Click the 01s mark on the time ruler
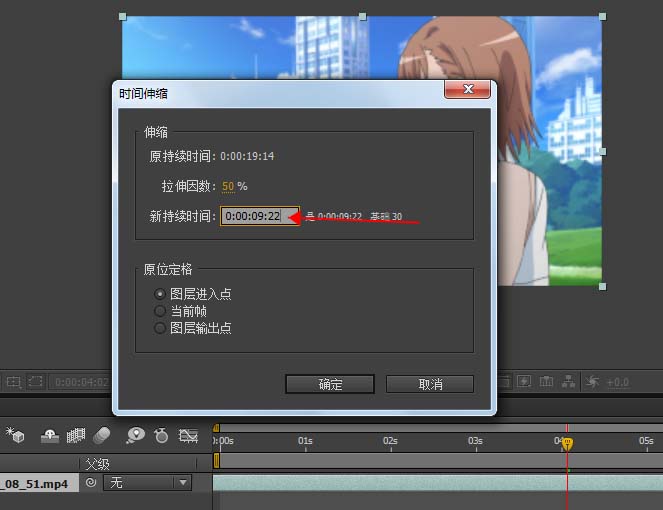Image resolution: width=663 pixels, height=510 pixels. click(x=305, y=441)
